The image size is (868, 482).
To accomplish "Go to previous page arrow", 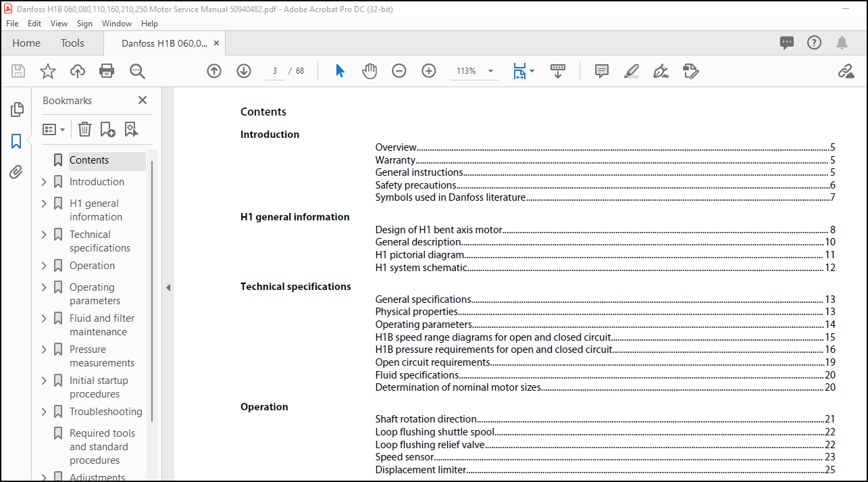I will coord(214,71).
